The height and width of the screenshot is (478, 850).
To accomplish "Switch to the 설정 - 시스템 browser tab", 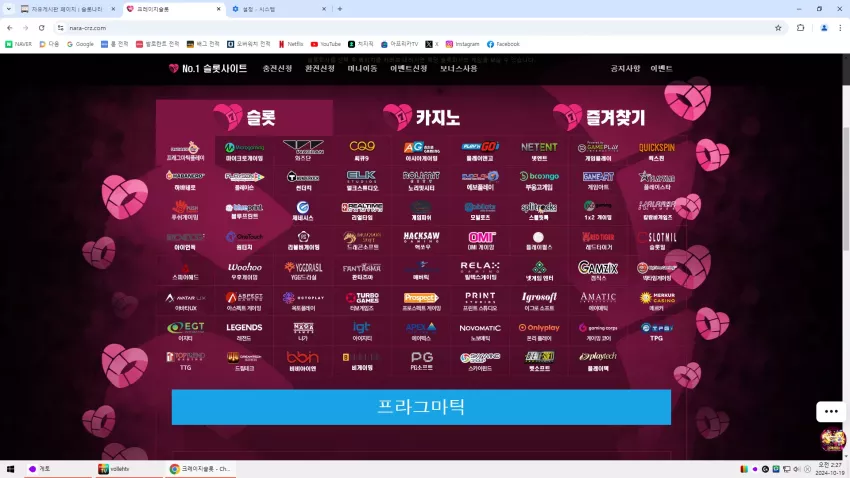I will click(278, 9).
